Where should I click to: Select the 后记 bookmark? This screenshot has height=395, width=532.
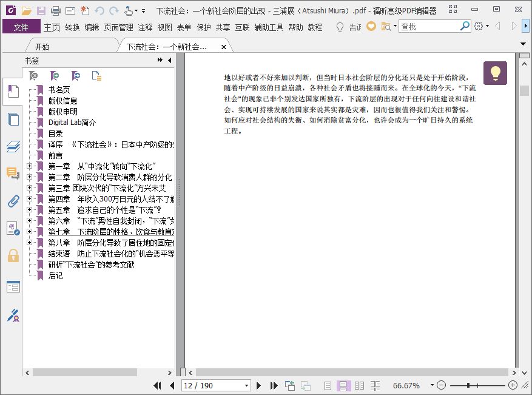click(55, 275)
